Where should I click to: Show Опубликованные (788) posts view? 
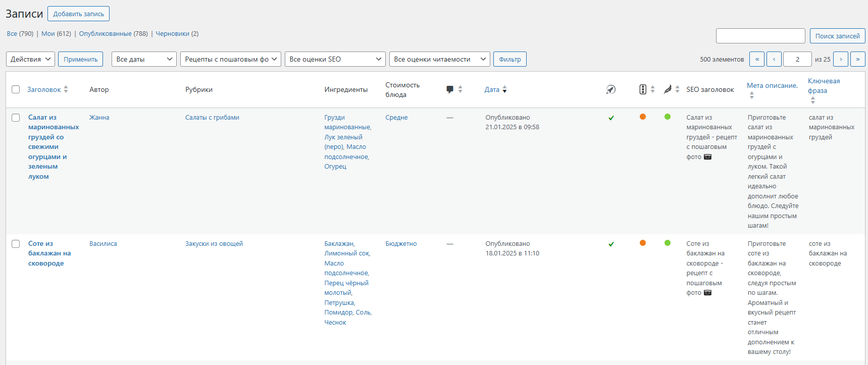114,34
